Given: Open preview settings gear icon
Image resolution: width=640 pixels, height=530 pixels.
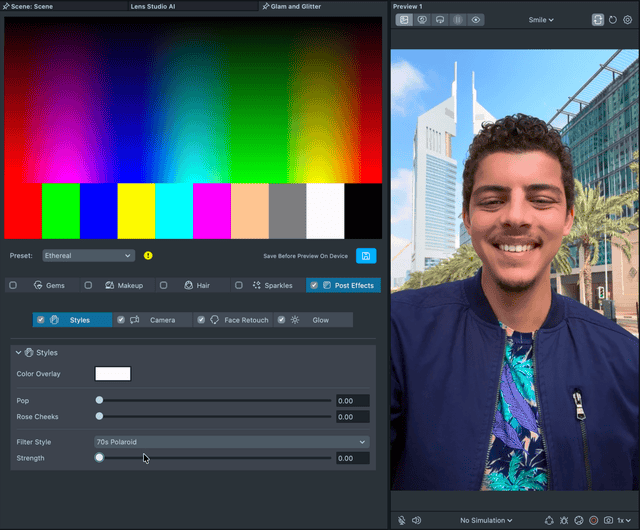Looking at the screenshot, I should 628,19.
